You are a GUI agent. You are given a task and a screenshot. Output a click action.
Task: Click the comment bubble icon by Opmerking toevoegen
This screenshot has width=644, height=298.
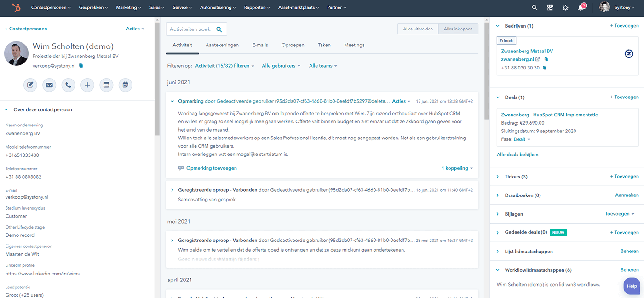click(x=181, y=168)
